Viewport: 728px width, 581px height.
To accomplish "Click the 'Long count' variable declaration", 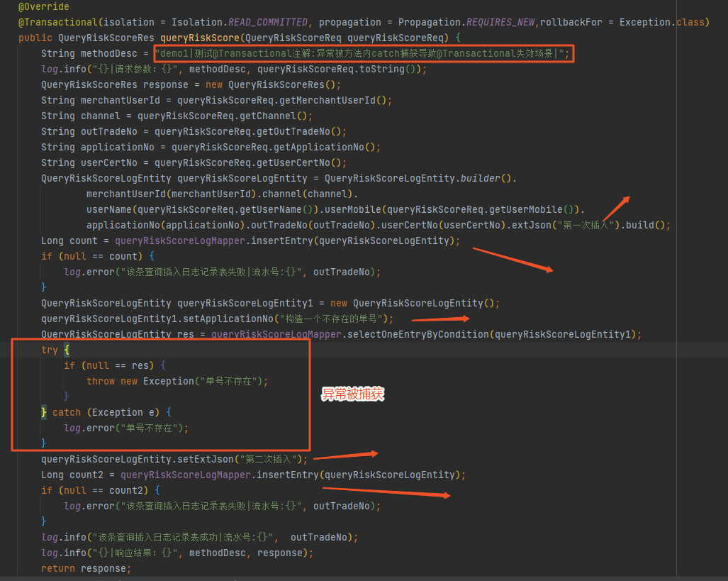I will click(69, 240).
